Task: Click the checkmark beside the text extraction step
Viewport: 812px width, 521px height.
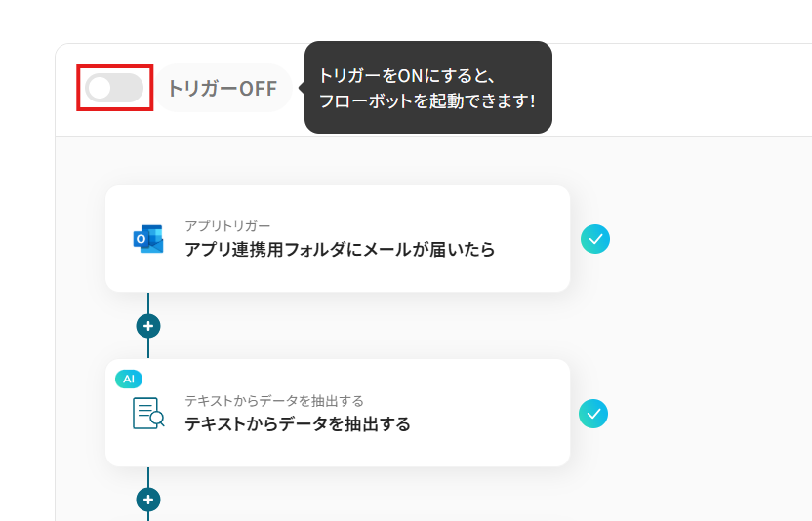Action: click(x=593, y=414)
